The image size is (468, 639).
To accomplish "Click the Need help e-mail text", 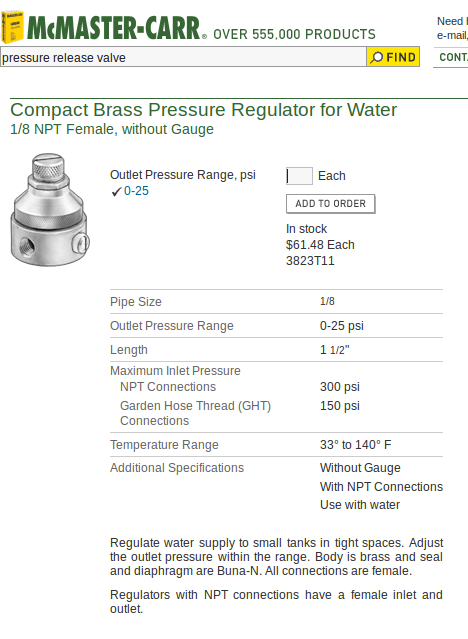I will [x=452, y=29].
